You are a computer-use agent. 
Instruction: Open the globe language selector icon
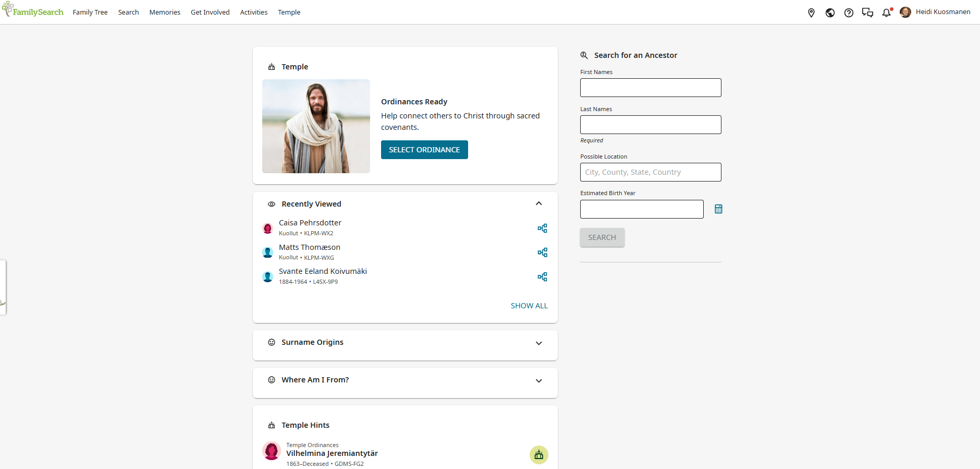coord(830,13)
